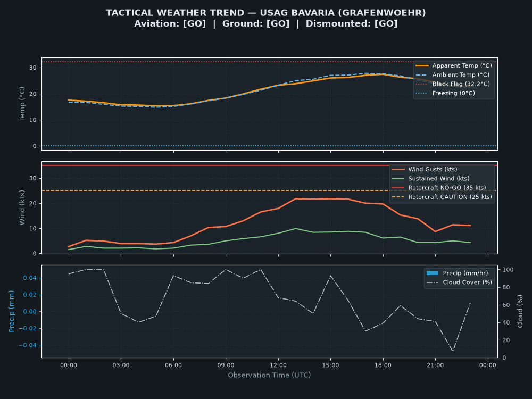The image size is (532, 399).
Task: Click the 30 tick on the Temp axis
Action: [33, 68]
